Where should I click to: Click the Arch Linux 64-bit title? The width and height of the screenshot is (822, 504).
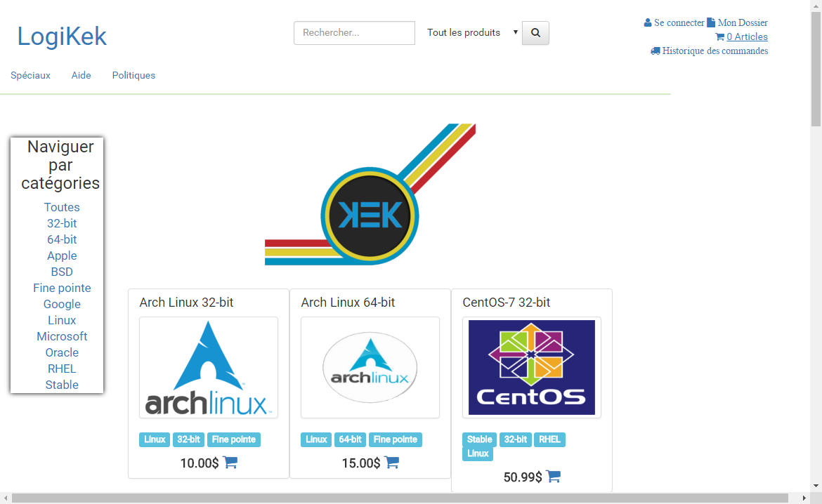(x=348, y=303)
